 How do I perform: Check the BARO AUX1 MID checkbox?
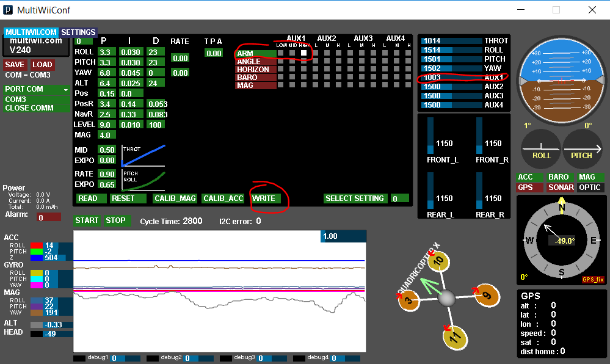[292, 77]
